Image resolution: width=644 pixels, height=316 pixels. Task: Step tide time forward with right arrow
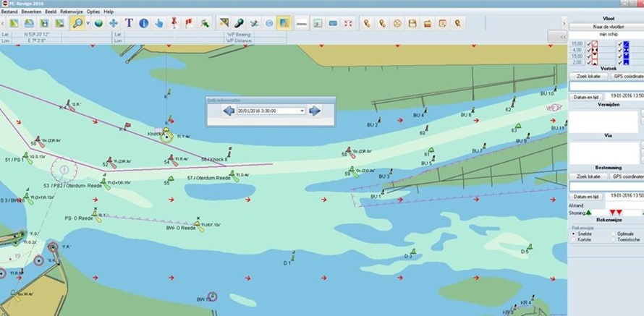315,111
